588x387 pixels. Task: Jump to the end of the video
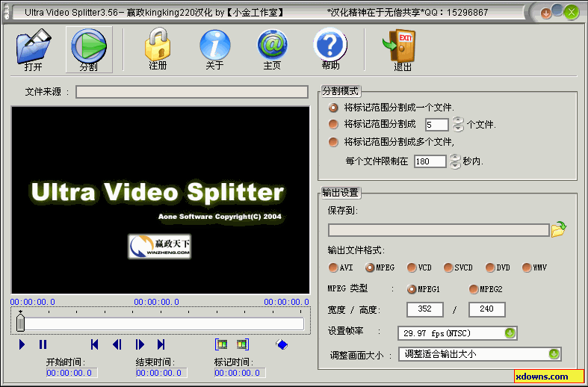[161, 344]
